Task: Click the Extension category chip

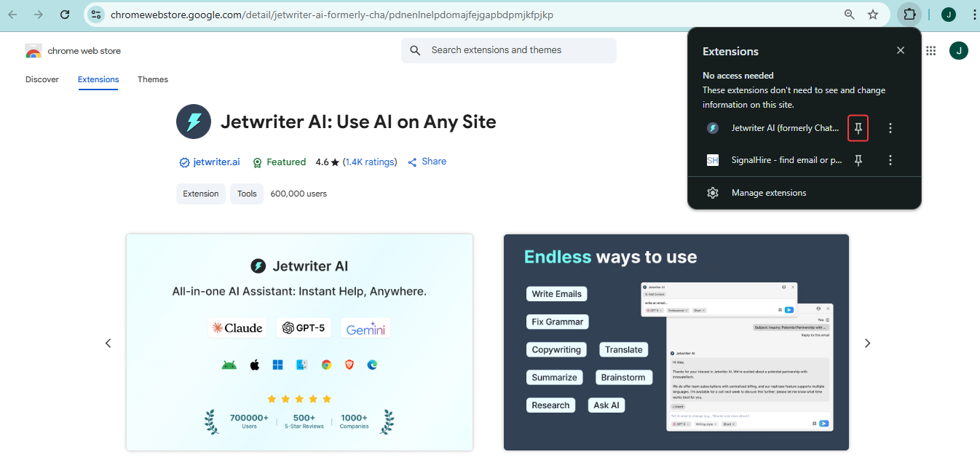Action: [x=201, y=194]
